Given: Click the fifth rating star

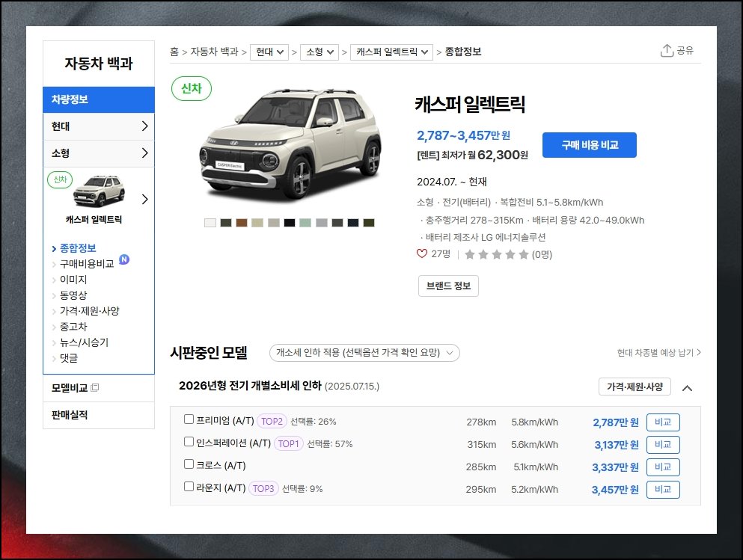Looking at the screenshot, I should pyautogui.click(x=524, y=255).
